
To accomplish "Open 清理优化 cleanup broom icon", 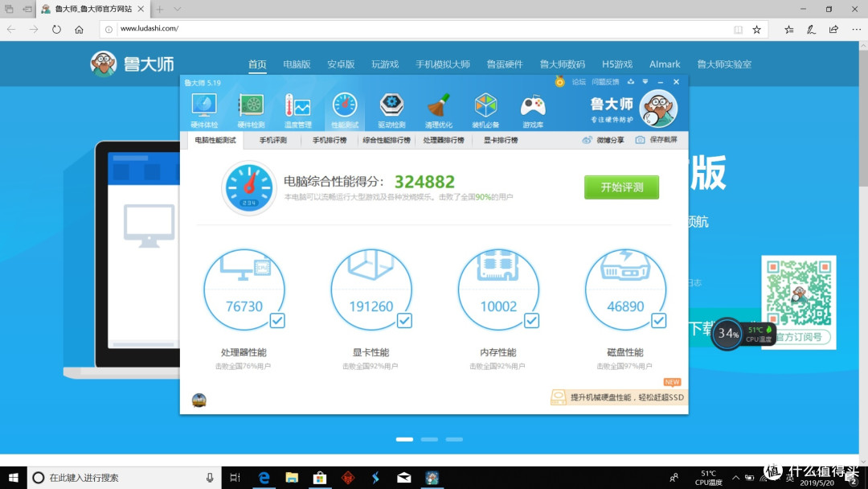I will click(x=439, y=111).
